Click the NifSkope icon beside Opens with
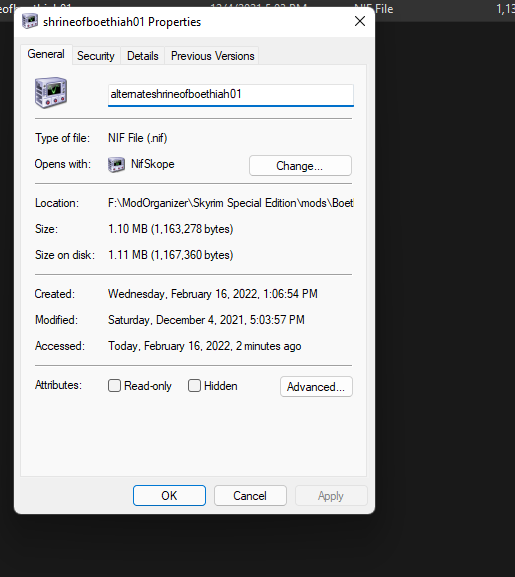Screen dimensions: 515x577 click(x=116, y=164)
